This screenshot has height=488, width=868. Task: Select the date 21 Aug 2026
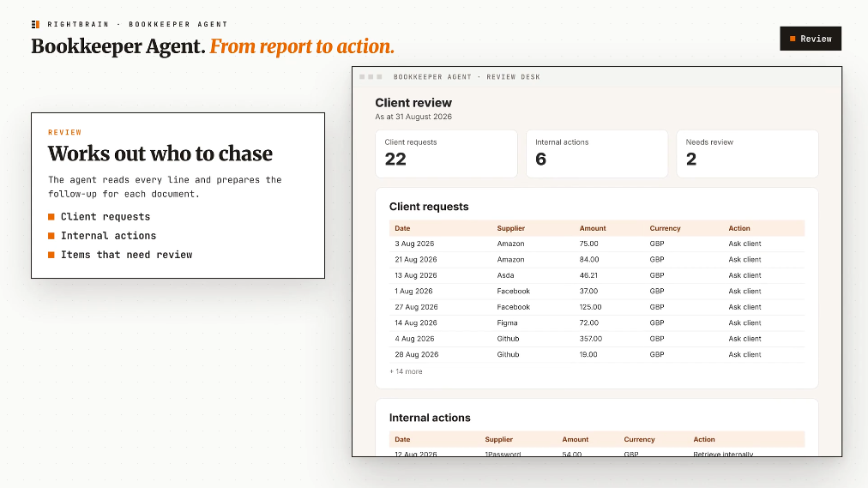pyautogui.click(x=416, y=260)
